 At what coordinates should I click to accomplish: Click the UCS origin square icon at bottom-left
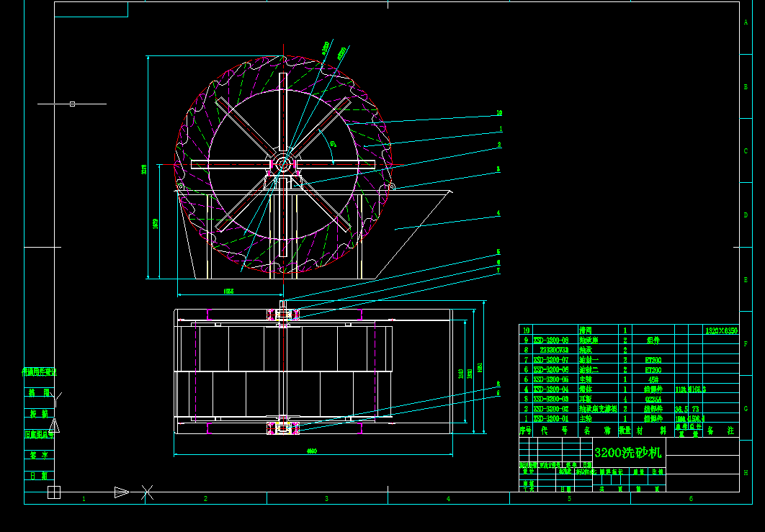pos(54,492)
